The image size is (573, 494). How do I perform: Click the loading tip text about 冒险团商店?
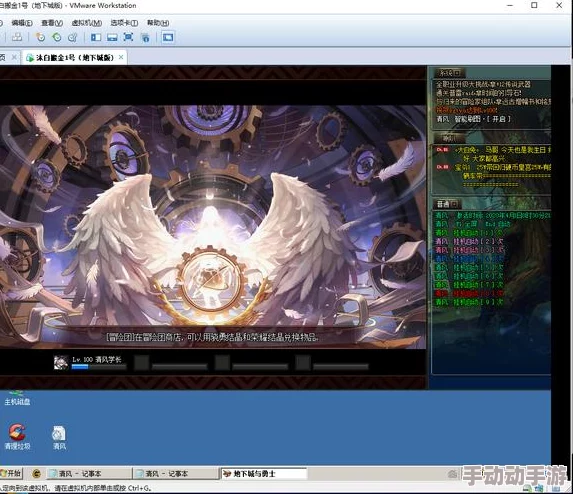click(x=212, y=337)
